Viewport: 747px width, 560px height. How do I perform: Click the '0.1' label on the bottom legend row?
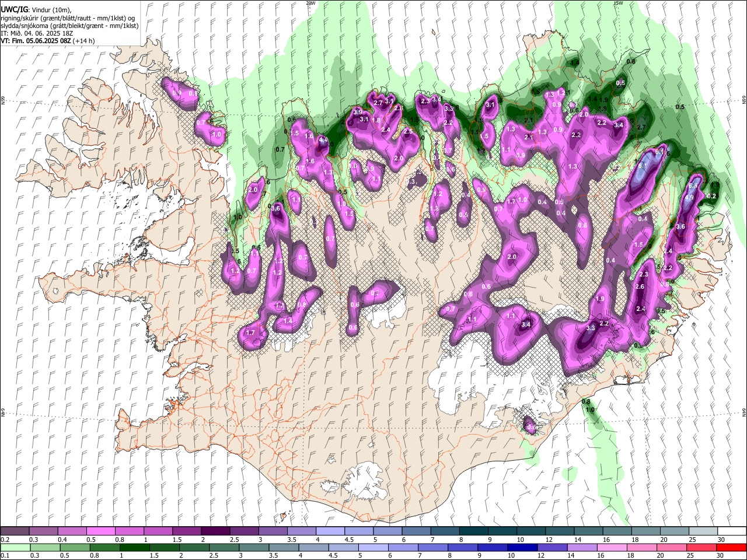pyautogui.click(x=5, y=555)
